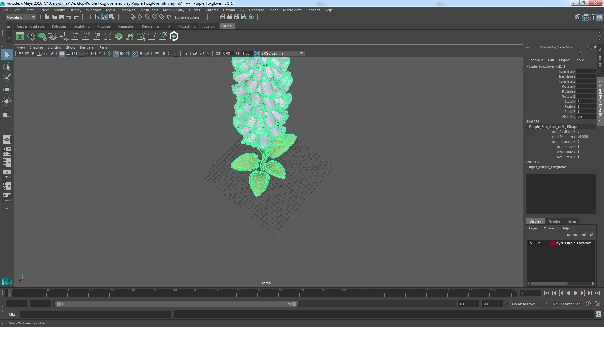Click the Translate X value field
604x364 pixels.
coord(586,71)
